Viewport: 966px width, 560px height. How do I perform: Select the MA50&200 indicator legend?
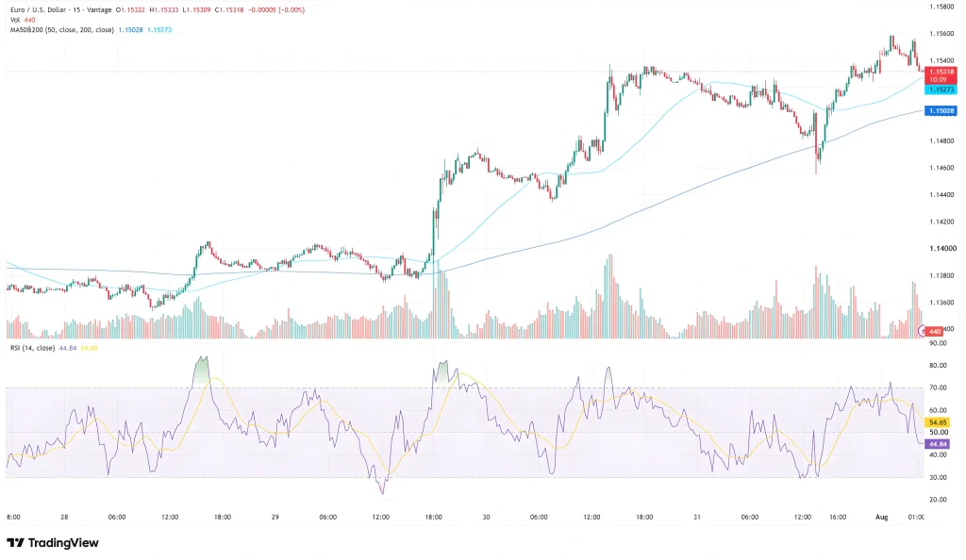coord(62,29)
